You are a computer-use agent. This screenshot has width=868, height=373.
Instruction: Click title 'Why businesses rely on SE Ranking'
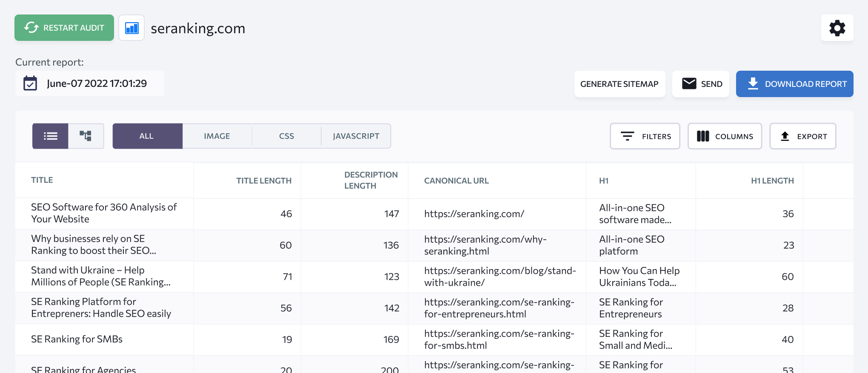point(94,244)
